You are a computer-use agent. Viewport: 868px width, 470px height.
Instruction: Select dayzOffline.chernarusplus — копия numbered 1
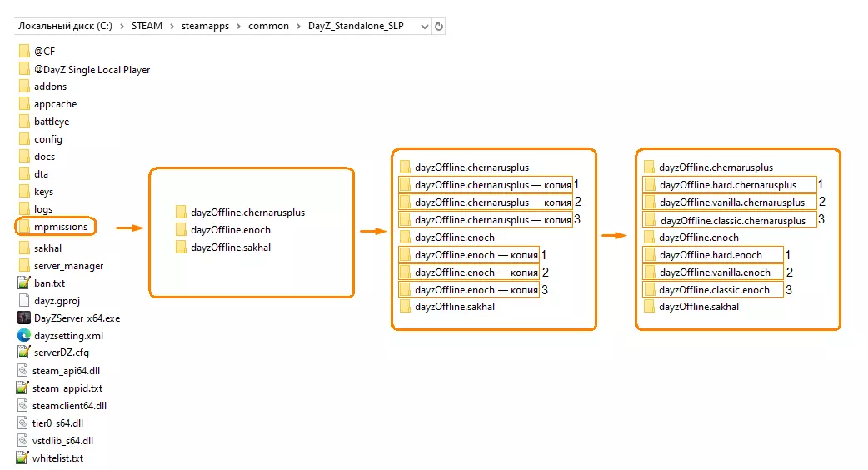[486, 185]
